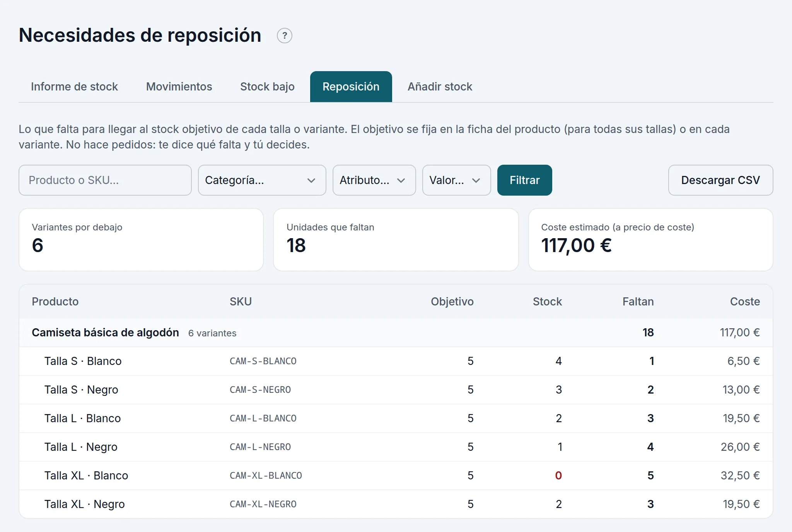Click the CAM-XL-BLANCO SKU code
This screenshot has width=792, height=532.
pyautogui.click(x=266, y=476)
